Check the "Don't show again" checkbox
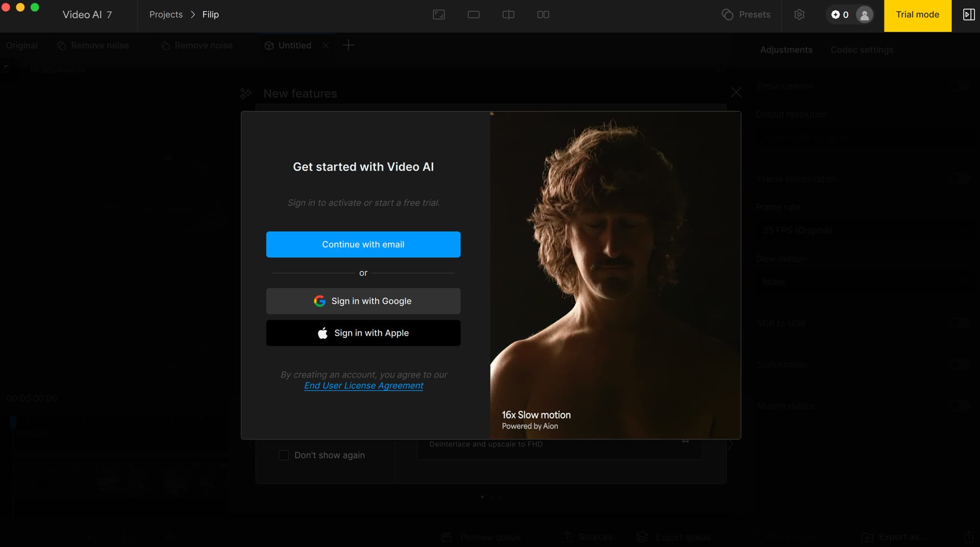 click(284, 455)
